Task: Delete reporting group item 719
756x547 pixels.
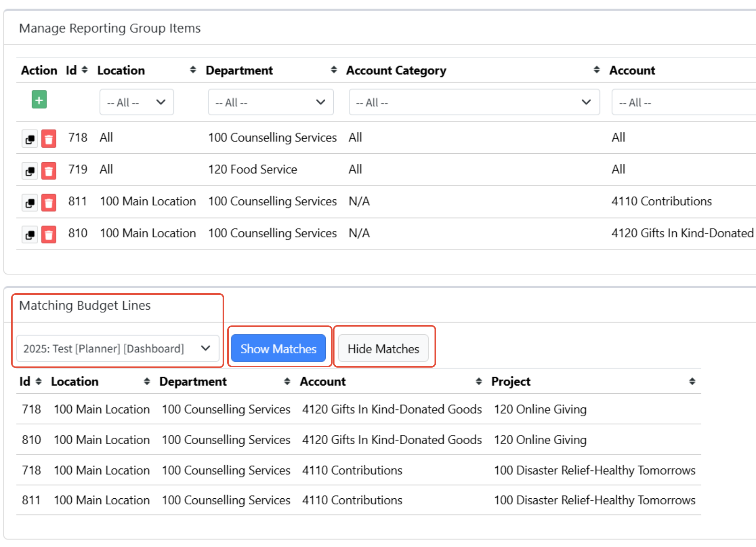Action: tap(49, 171)
